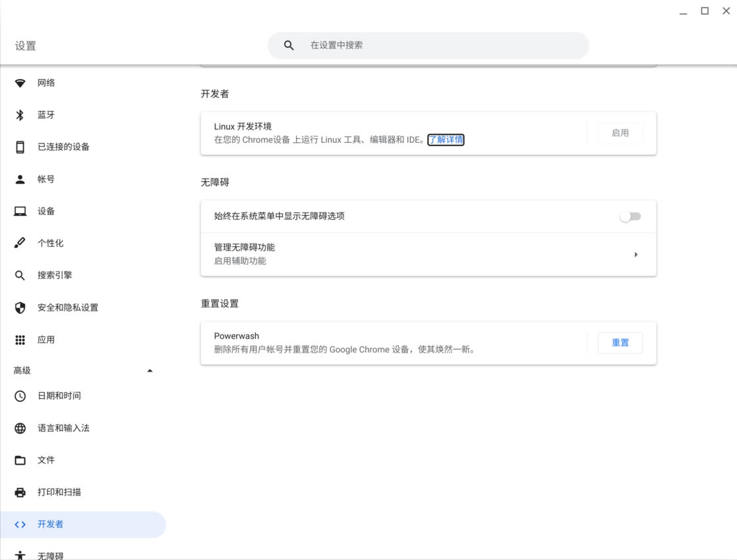
Task: Click the settings search field
Action: 434,45
